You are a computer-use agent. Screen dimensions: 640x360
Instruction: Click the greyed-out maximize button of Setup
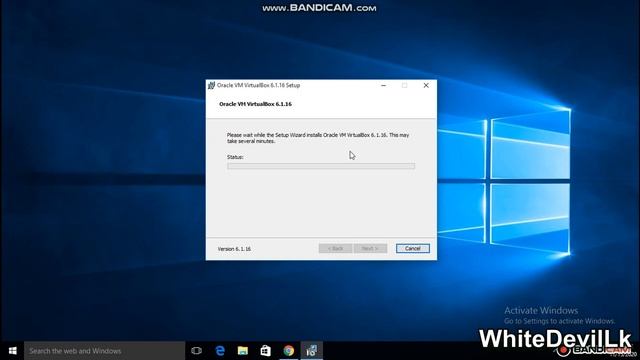[x=404, y=85]
